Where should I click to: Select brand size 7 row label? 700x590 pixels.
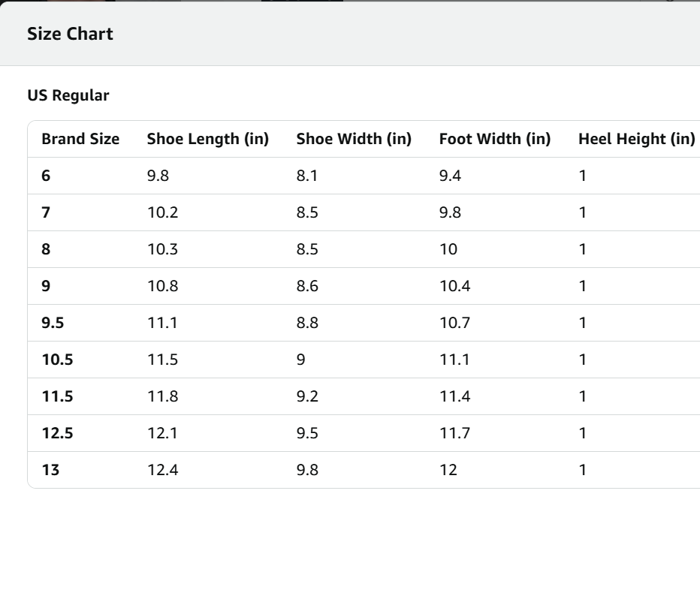coord(47,212)
